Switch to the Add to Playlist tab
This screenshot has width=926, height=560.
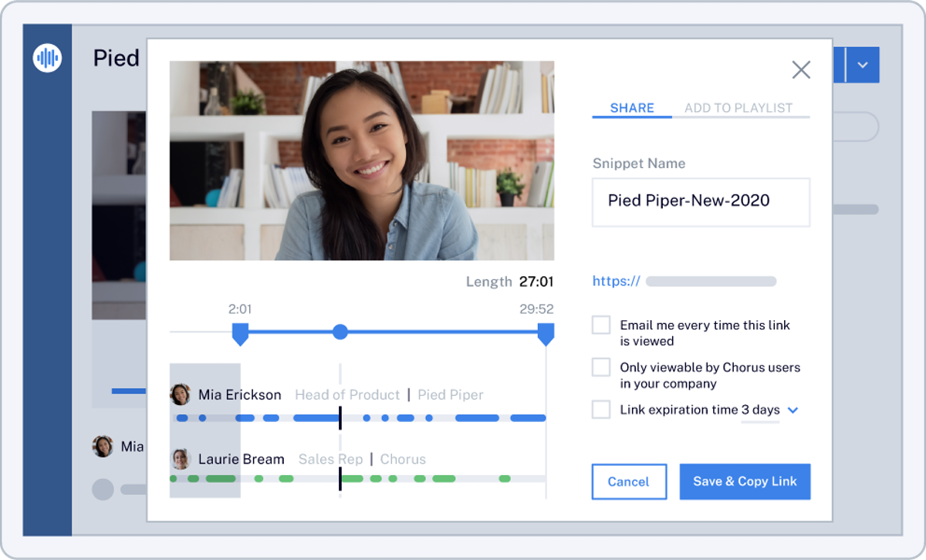[x=738, y=108]
